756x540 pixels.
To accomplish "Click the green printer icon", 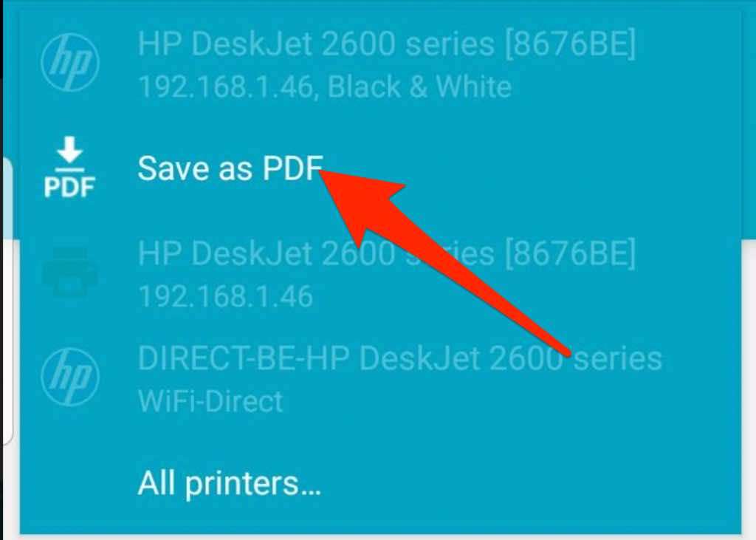I will [x=70, y=272].
